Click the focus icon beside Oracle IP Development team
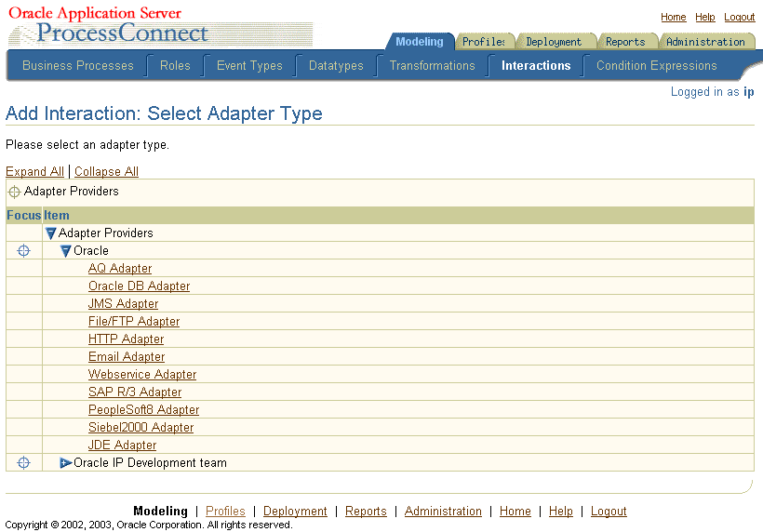 [23, 463]
